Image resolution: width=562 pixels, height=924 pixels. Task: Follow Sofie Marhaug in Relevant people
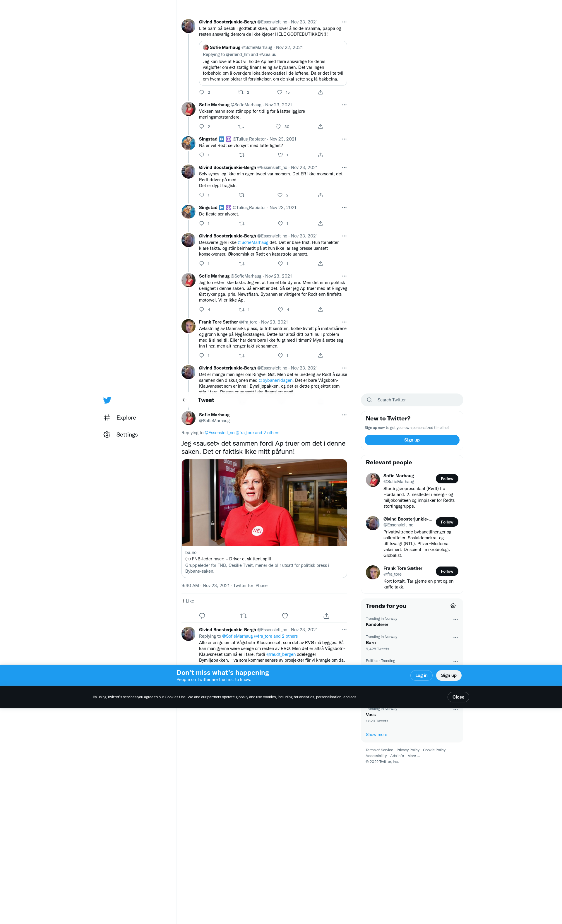(446, 478)
